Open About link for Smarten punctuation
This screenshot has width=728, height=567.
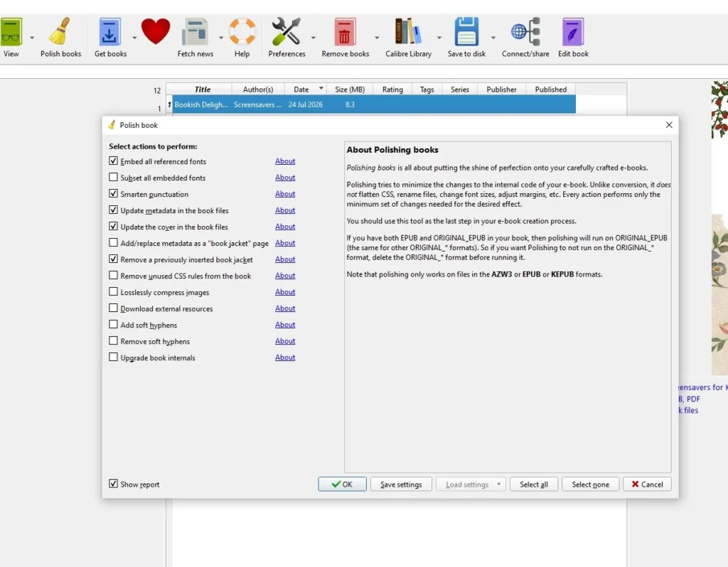285,193
